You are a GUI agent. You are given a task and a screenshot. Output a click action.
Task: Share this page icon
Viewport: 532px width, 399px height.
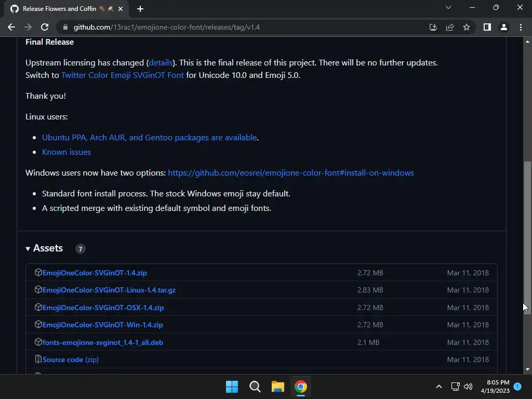(450, 27)
